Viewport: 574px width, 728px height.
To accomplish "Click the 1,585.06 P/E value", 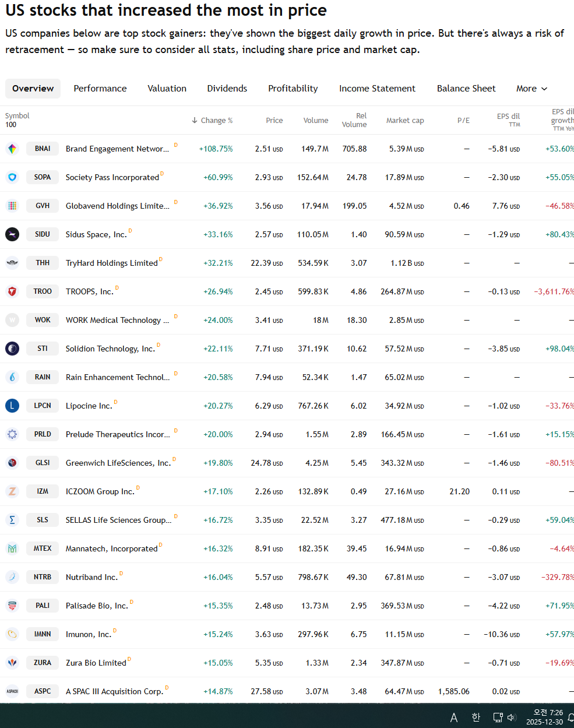I will [454, 691].
